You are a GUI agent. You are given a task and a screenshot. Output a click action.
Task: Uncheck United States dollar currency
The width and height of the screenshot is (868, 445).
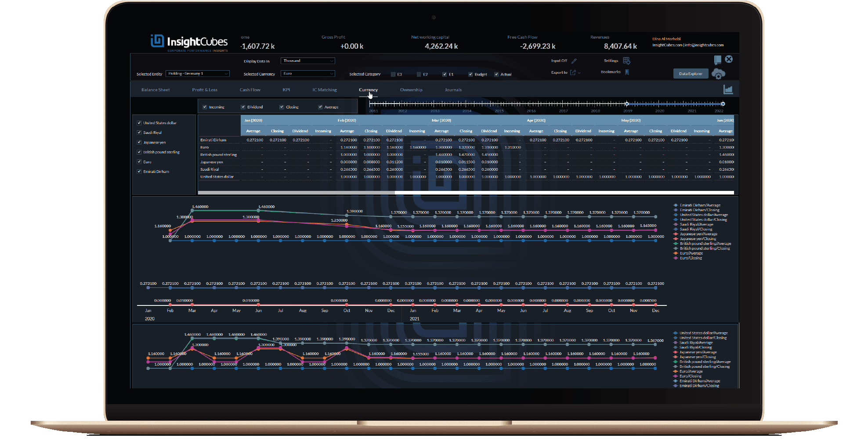(139, 123)
